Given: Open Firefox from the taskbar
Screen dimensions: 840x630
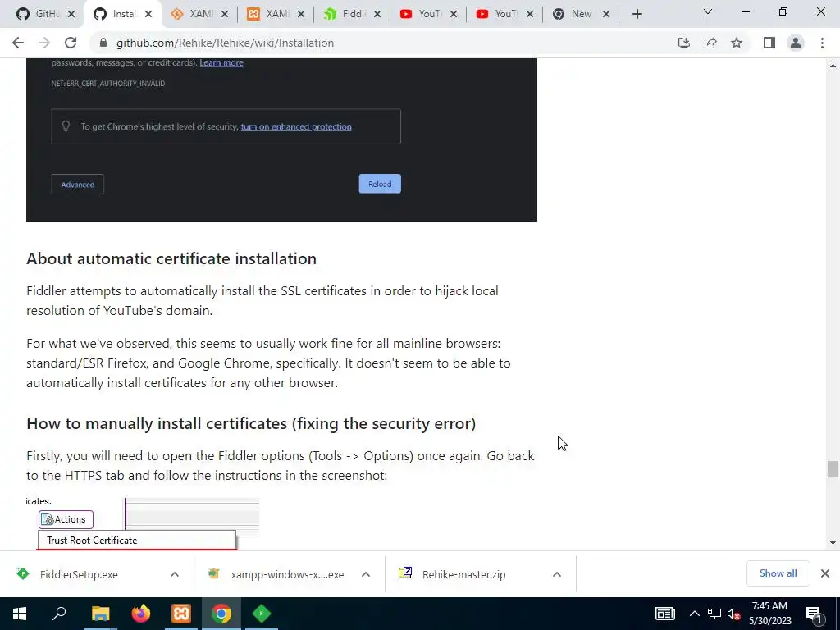Looking at the screenshot, I should click(141, 614).
